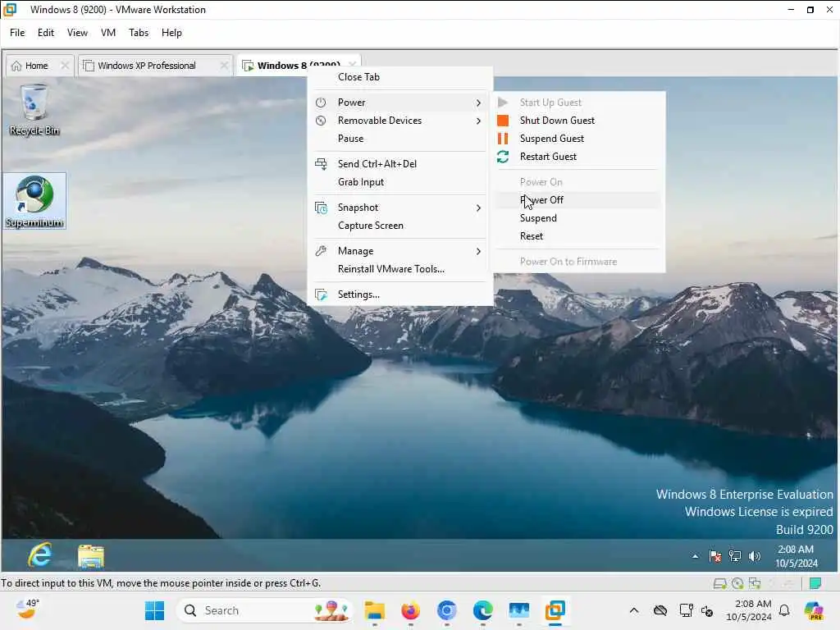This screenshot has height=630, width=840.
Task: Click the Shut Down Guest orange icon
Action: pyautogui.click(x=503, y=121)
